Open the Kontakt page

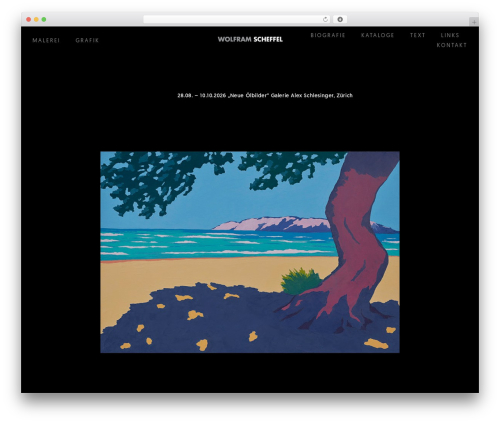pos(452,45)
